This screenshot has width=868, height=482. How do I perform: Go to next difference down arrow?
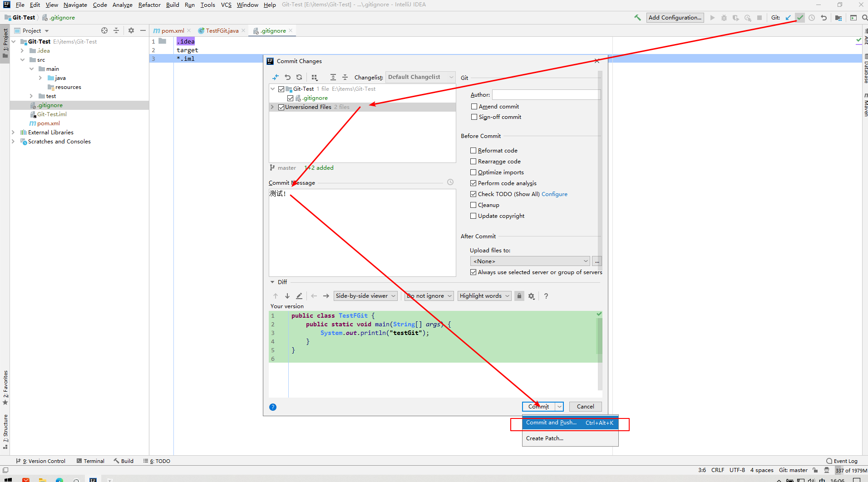287,296
